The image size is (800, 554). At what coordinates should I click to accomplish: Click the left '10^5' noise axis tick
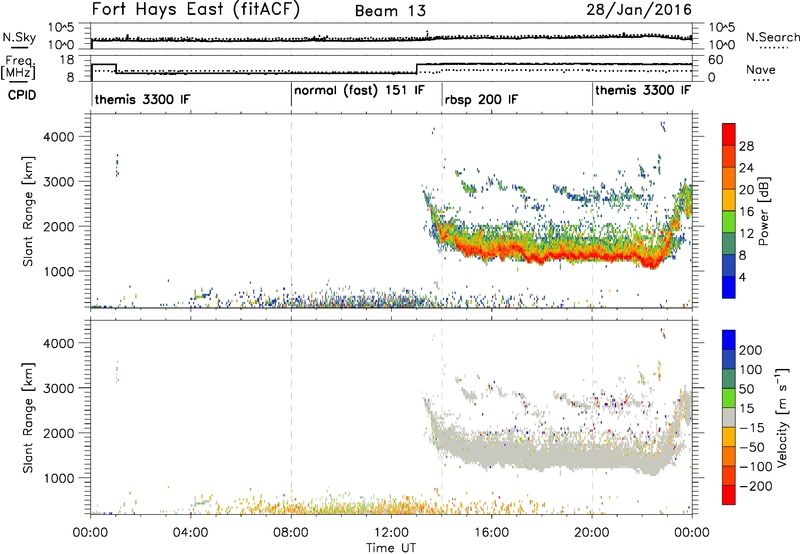click(x=61, y=27)
